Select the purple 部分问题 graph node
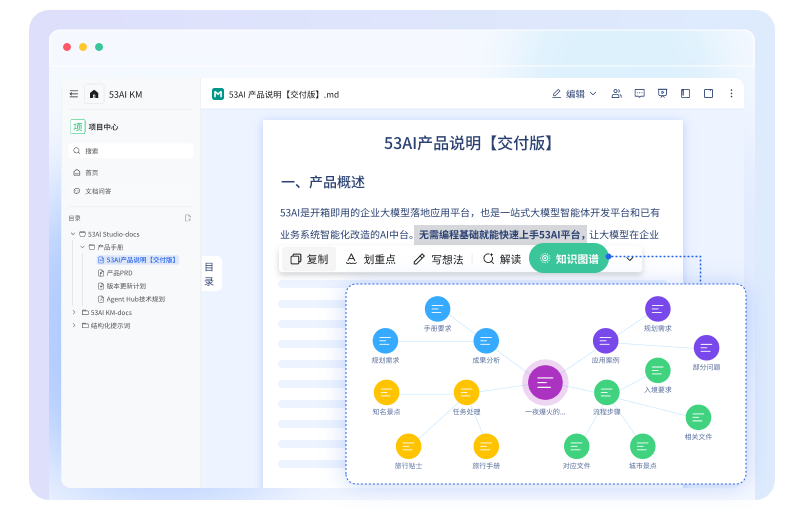 coord(706,348)
